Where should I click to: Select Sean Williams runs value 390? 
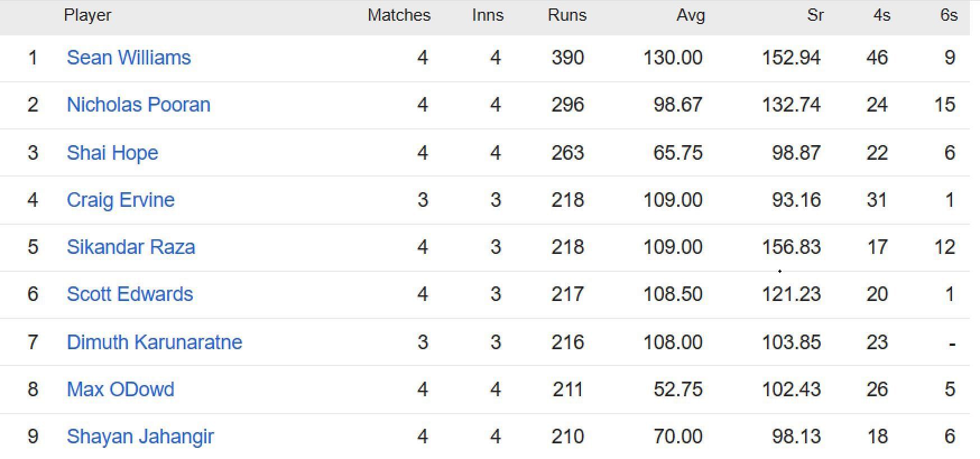(x=567, y=58)
